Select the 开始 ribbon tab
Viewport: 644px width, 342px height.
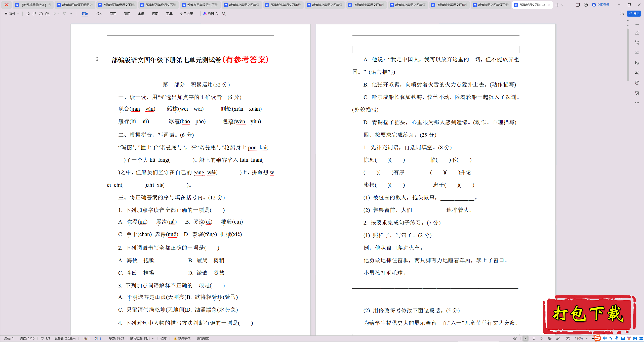click(85, 14)
